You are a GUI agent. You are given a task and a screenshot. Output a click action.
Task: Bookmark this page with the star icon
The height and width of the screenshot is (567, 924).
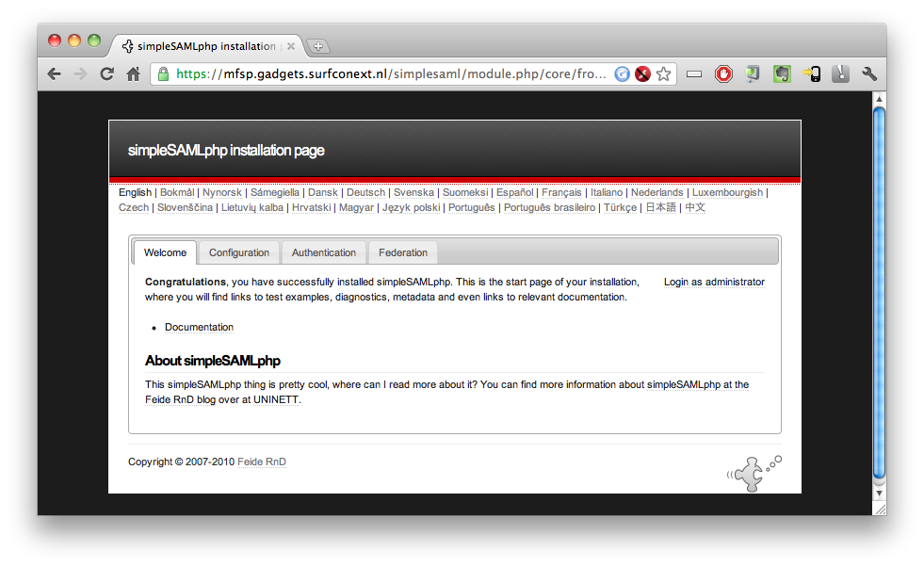pyautogui.click(x=663, y=74)
